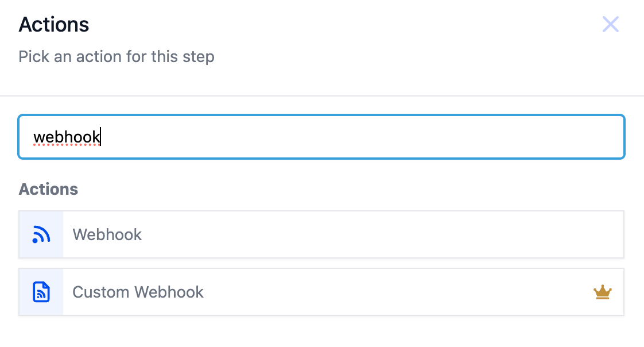Click the gold crown premium icon
Viewport: 644px width, 347px height.
[602, 292]
